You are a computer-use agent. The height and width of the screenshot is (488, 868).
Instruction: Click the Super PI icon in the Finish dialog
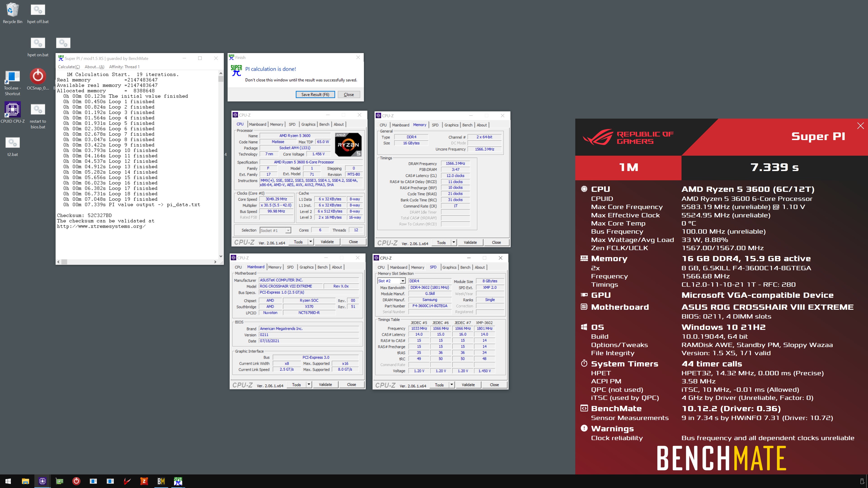236,70
